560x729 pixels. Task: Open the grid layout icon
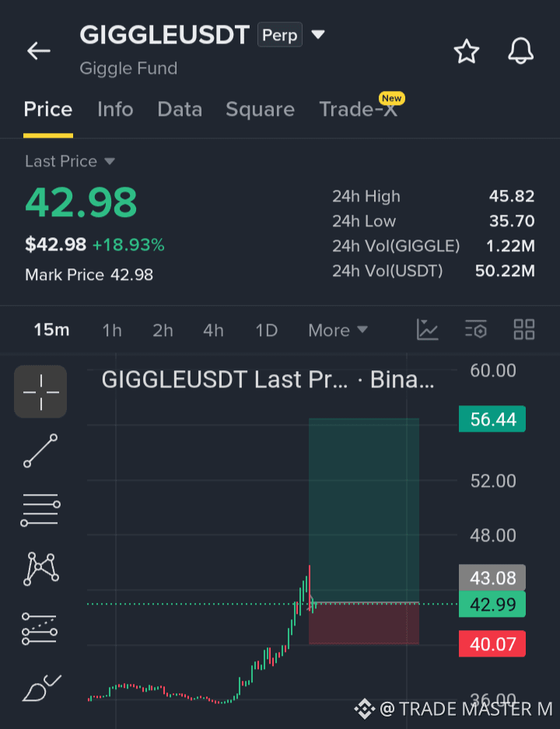click(523, 329)
